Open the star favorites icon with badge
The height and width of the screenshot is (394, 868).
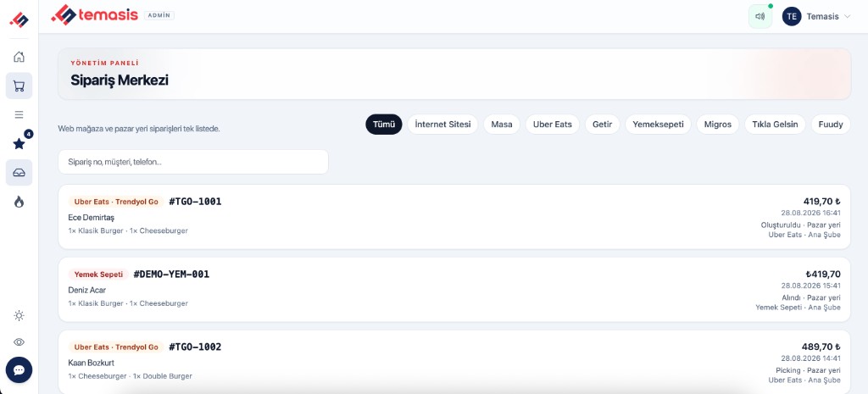click(19, 144)
